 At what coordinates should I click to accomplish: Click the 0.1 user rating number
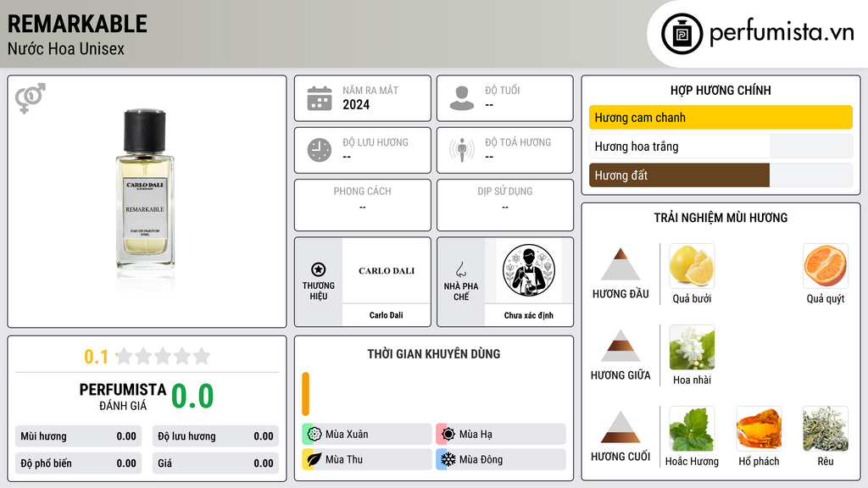click(97, 357)
